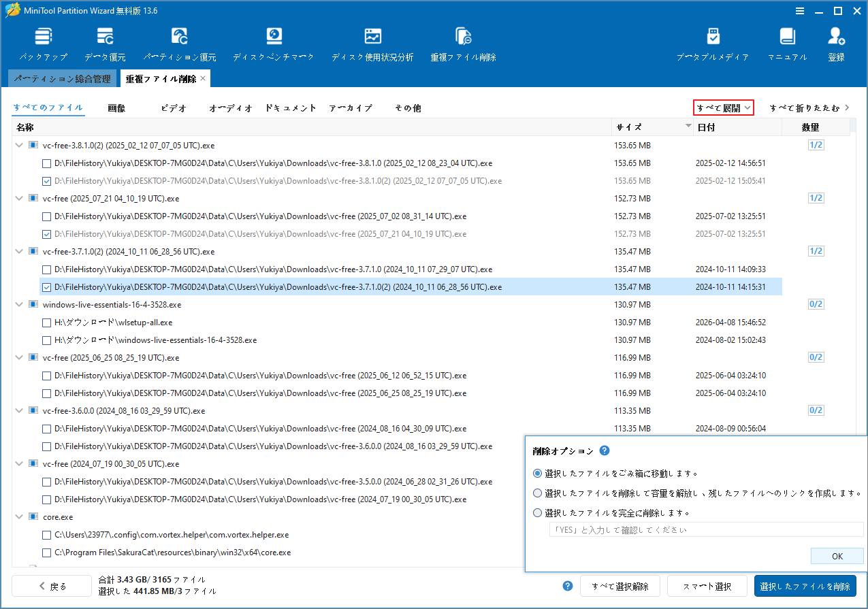Uncheck vc-free-3.7.1.0(2) (2024_10_11 06_28_56 UTC).exe file
Viewport: 868px width, 609px height.
(46, 286)
